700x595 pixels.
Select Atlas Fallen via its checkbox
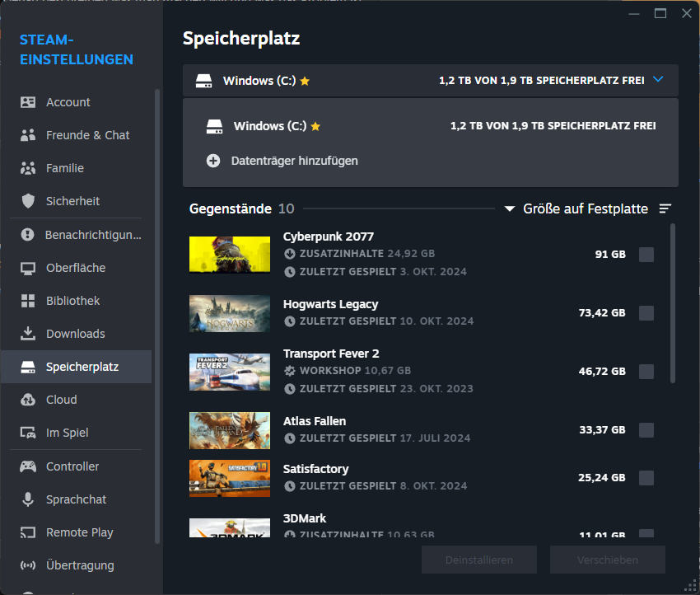[646, 430]
